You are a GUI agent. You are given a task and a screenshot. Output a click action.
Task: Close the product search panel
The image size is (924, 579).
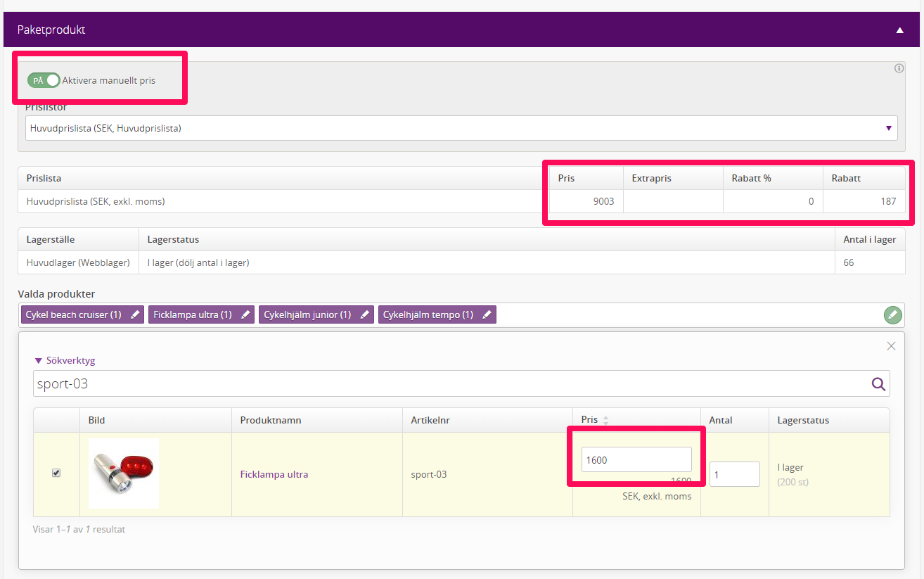[891, 346]
